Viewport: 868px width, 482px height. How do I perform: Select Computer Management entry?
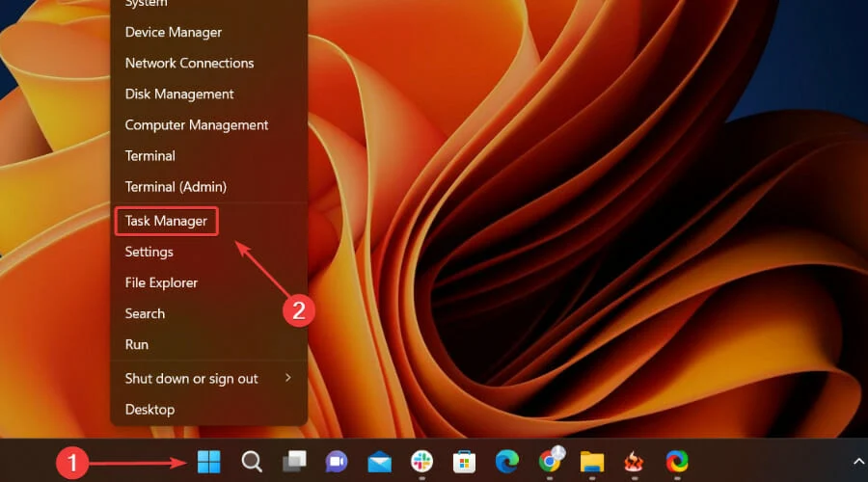click(197, 124)
